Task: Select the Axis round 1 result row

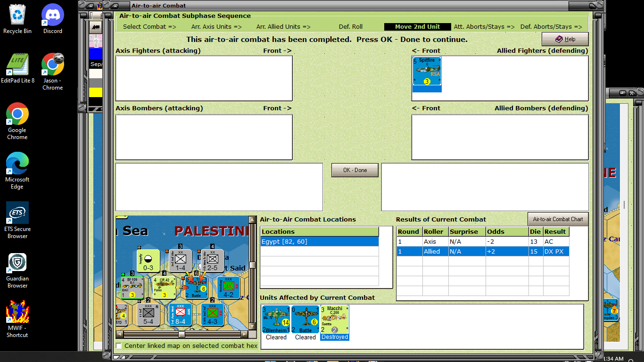Action: pyautogui.click(x=483, y=241)
